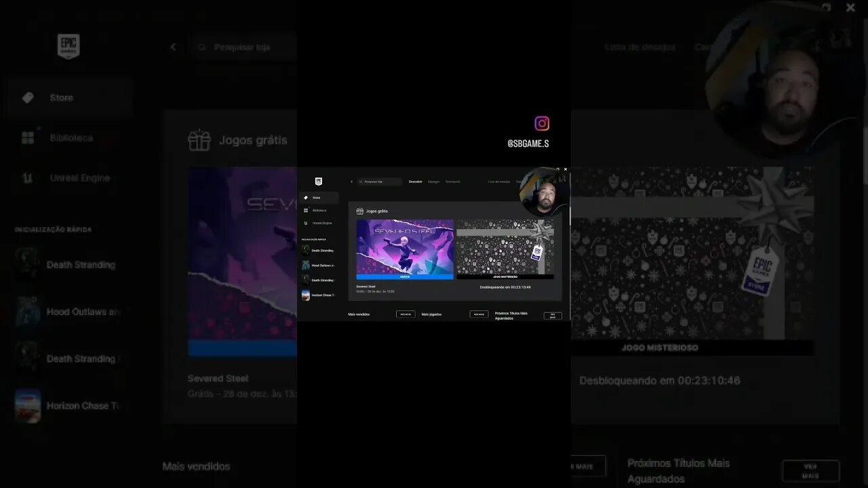The width and height of the screenshot is (868, 488).
Task: Open the Instagram icon above @SBGAME.S
Action: click(542, 123)
